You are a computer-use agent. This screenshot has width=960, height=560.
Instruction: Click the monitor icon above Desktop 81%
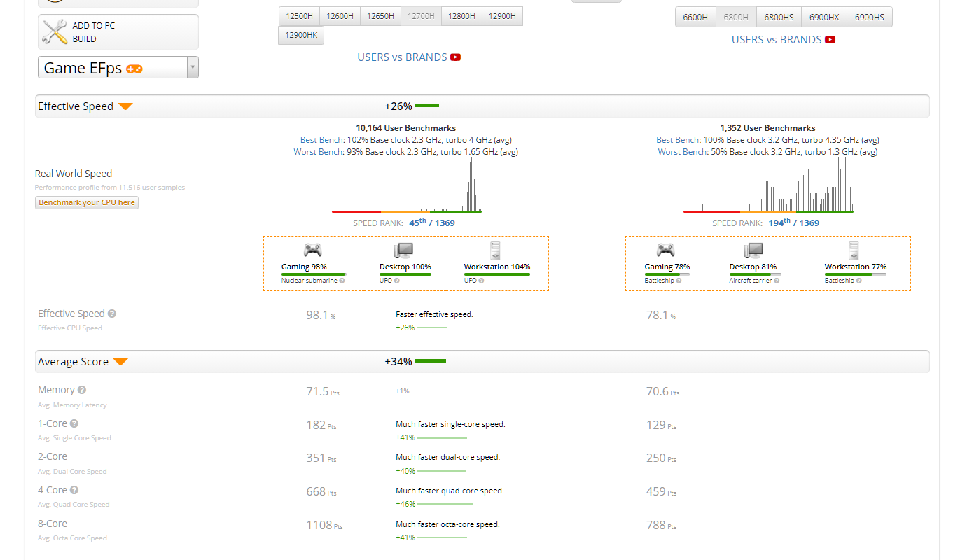pos(753,250)
